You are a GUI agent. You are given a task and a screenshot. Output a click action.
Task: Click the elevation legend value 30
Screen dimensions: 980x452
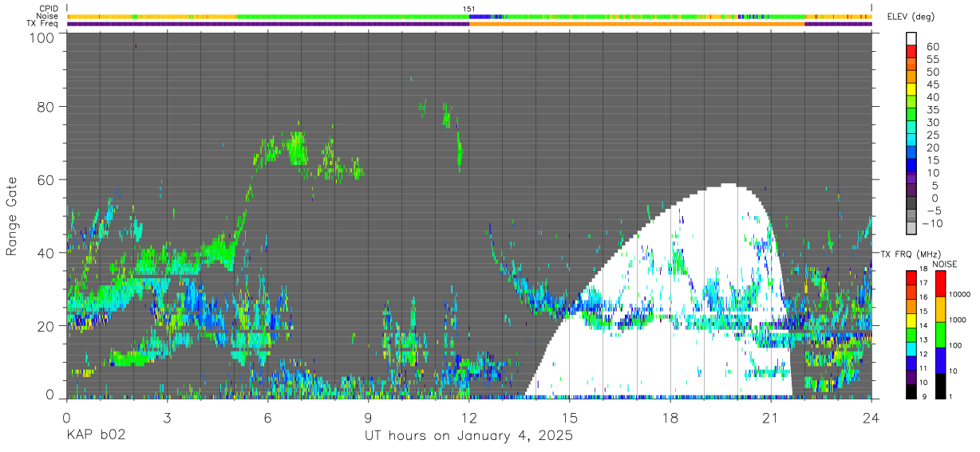pos(932,122)
